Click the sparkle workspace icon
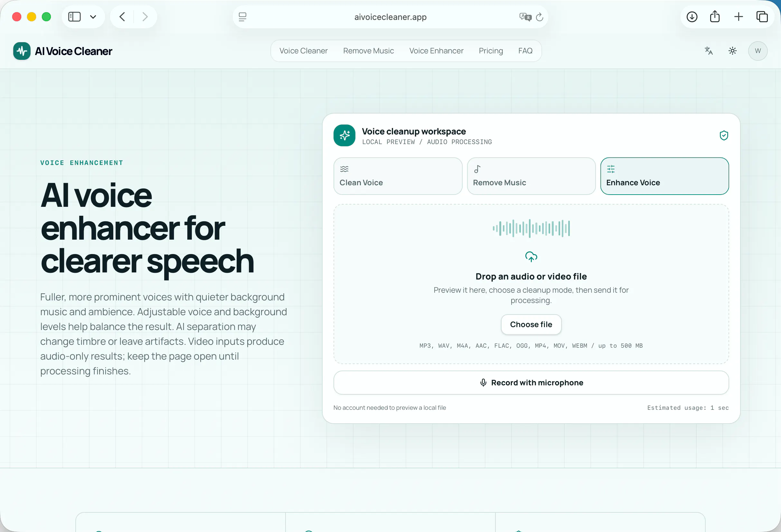The width and height of the screenshot is (781, 532). 344,135
